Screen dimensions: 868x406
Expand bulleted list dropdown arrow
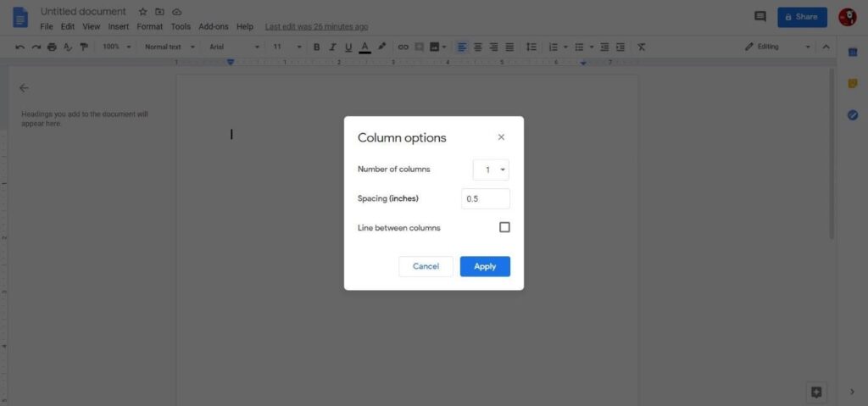[x=592, y=47]
